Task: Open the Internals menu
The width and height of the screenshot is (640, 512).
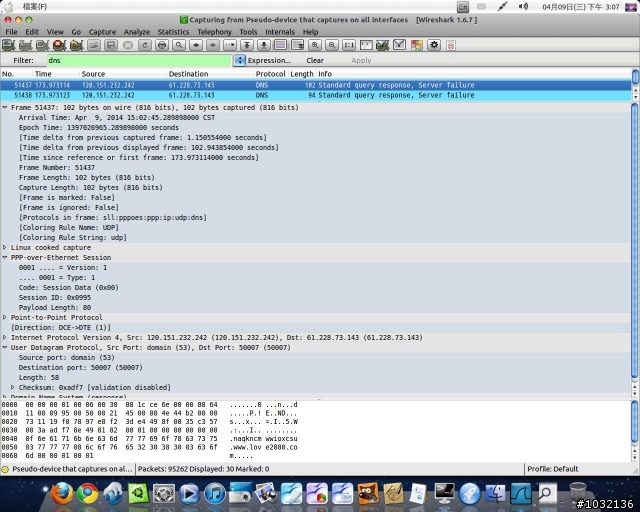Action: 280,32
